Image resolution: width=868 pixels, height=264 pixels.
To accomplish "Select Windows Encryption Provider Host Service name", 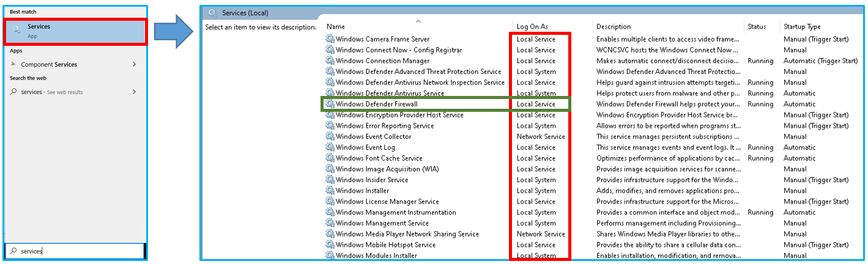I will (399, 115).
